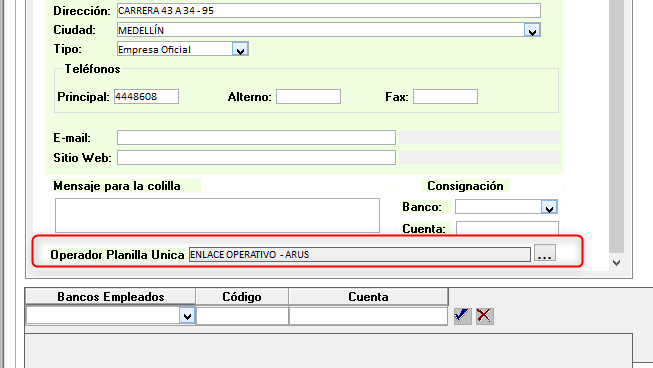Click the Cuenta grid cell below header
Screen dimensions: 653x368
pyautogui.click(x=368, y=316)
